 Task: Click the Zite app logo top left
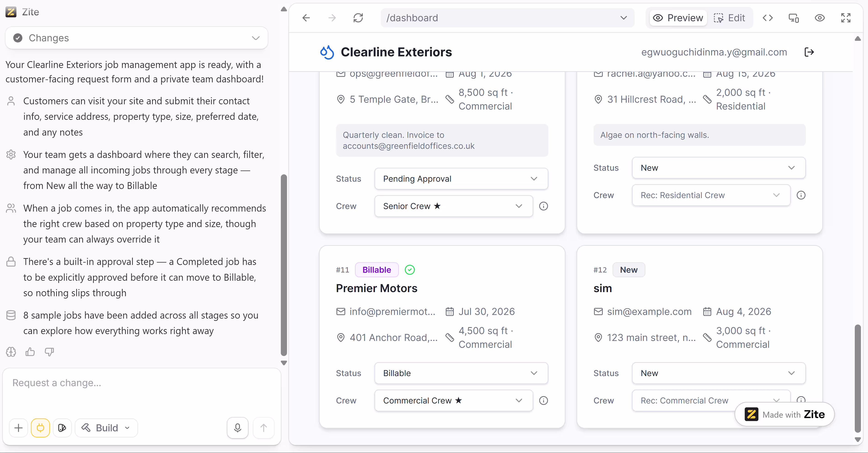tap(11, 12)
